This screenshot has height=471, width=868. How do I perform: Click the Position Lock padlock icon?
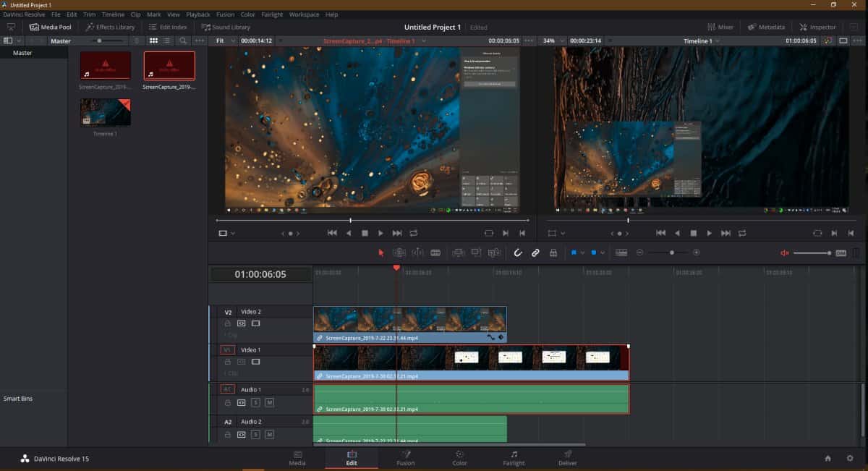click(553, 253)
